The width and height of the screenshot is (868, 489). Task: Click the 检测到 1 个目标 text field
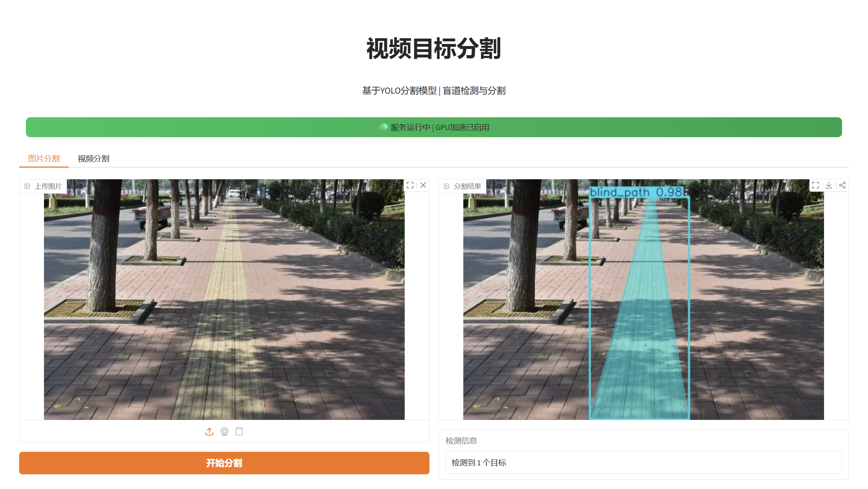point(643,462)
